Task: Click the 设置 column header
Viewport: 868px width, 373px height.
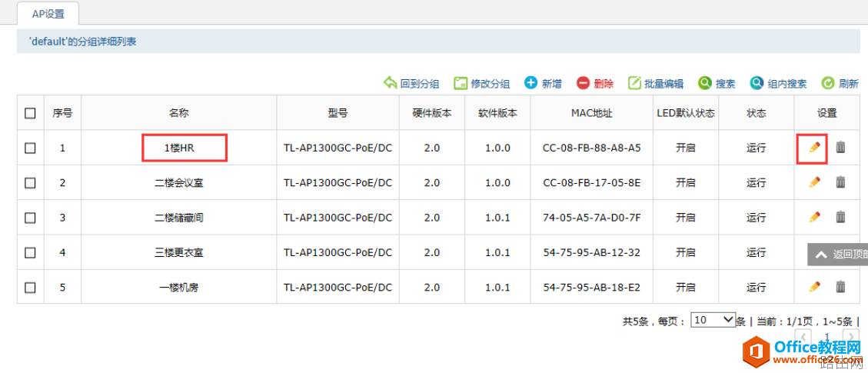Action: [x=827, y=113]
